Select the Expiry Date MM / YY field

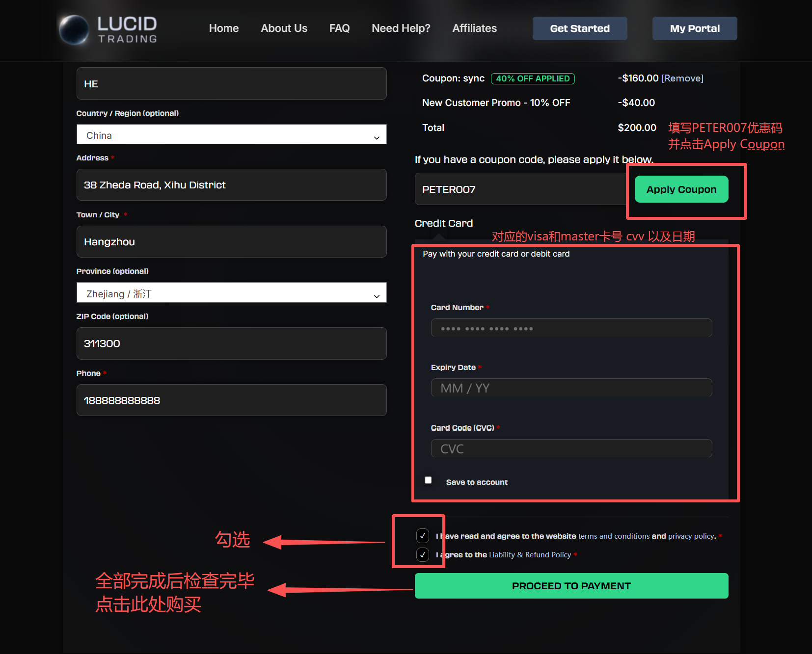(x=571, y=388)
